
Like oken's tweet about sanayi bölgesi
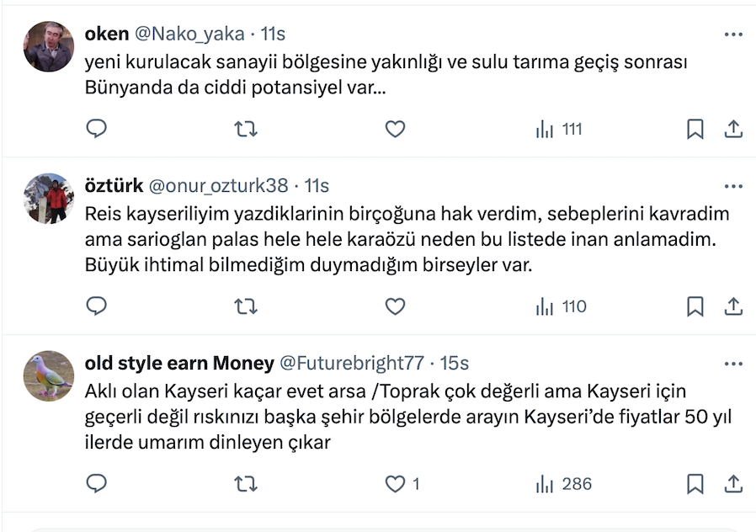coord(395,129)
